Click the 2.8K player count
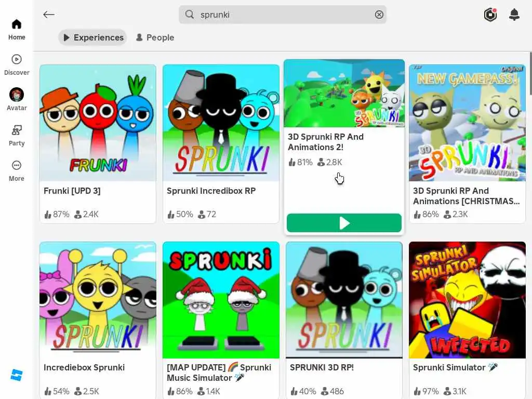 pos(330,163)
